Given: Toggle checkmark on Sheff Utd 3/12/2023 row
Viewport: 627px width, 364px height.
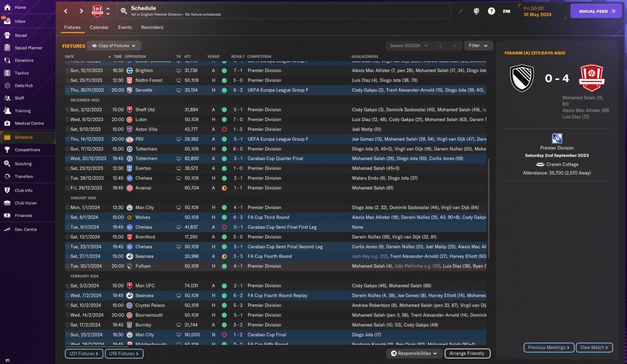Looking at the screenshot, I should pos(68,110).
